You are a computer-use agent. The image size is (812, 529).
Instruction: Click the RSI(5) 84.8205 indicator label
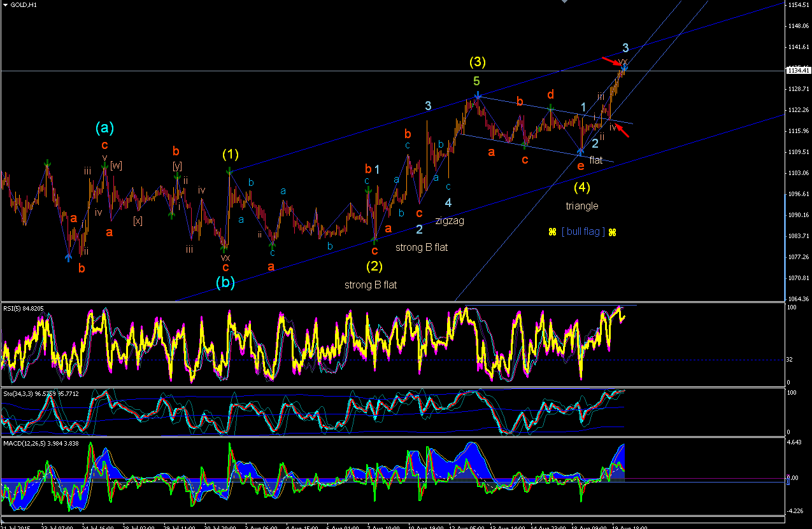point(24,308)
